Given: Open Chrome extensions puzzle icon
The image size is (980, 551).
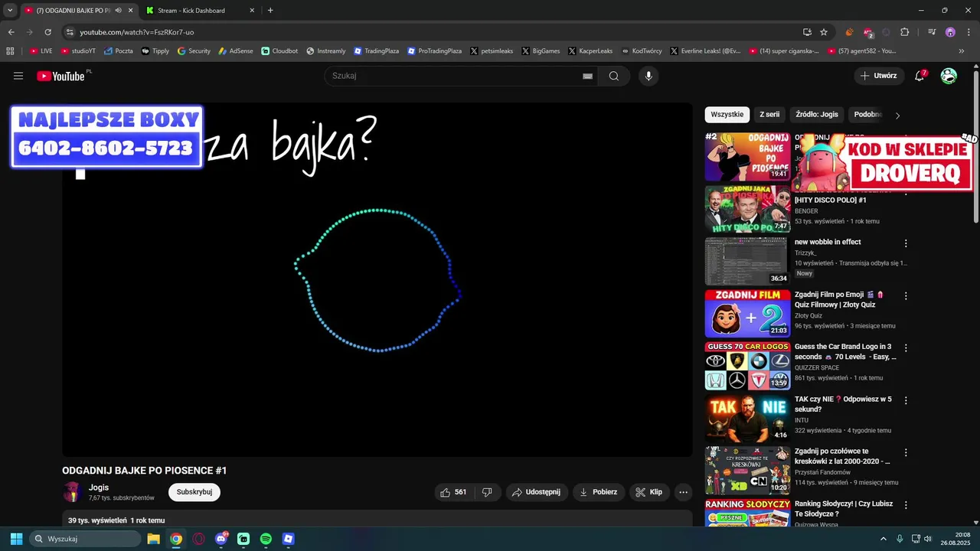Looking at the screenshot, I should tap(904, 32).
